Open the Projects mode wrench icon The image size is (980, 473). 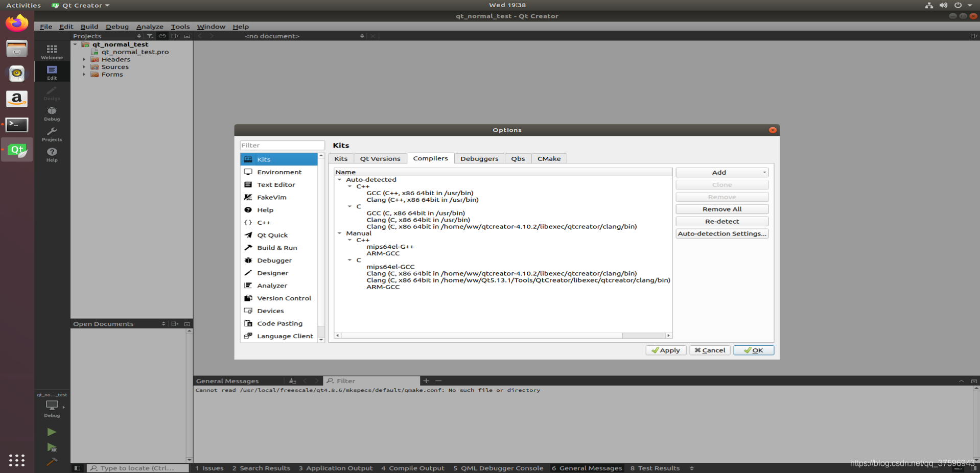pyautogui.click(x=52, y=134)
